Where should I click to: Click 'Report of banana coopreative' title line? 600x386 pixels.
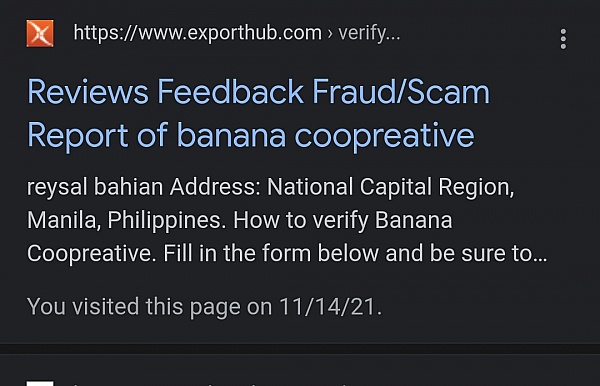coord(251,135)
